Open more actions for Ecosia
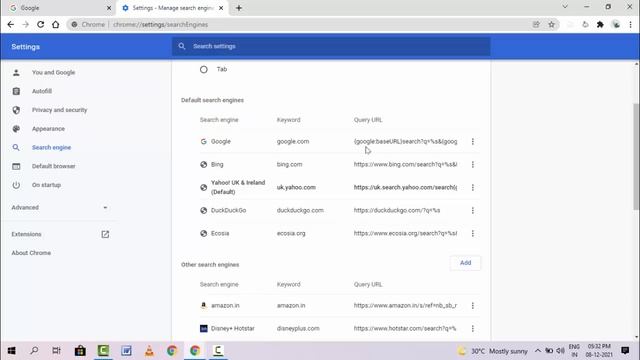The image size is (640, 360). pos(473,233)
